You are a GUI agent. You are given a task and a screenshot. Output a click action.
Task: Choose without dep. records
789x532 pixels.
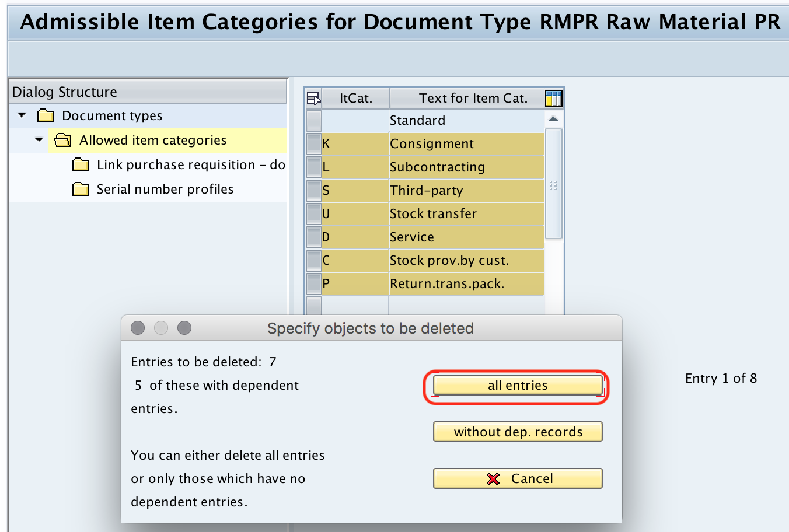517,432
